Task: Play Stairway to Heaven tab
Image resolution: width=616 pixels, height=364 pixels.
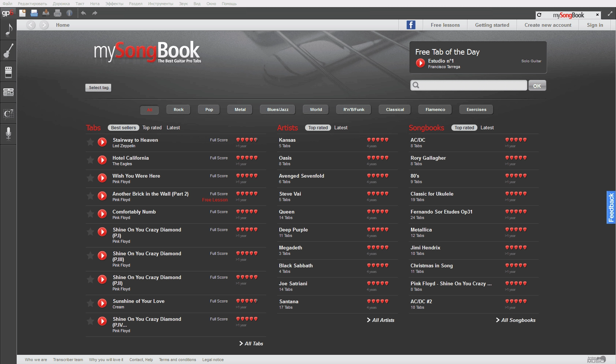Action: (x=102, y=142)
